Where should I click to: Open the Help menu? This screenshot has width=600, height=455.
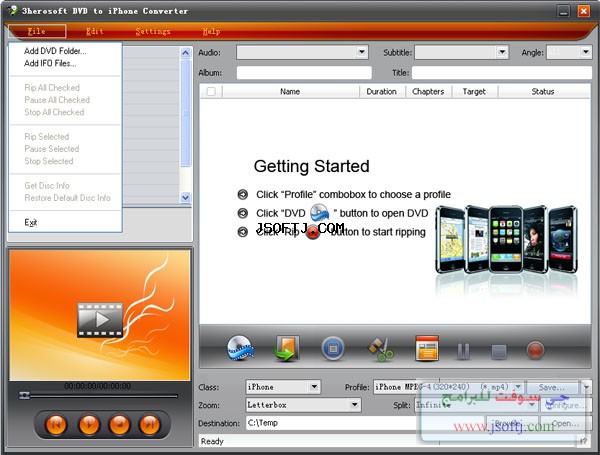[211, 31]
